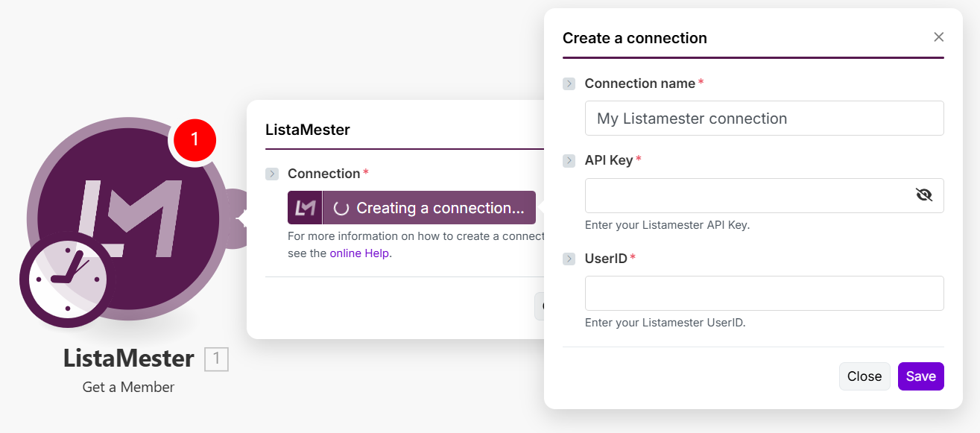Click into the API Key input field
980x433 pixels.
[x=745, y=195]
